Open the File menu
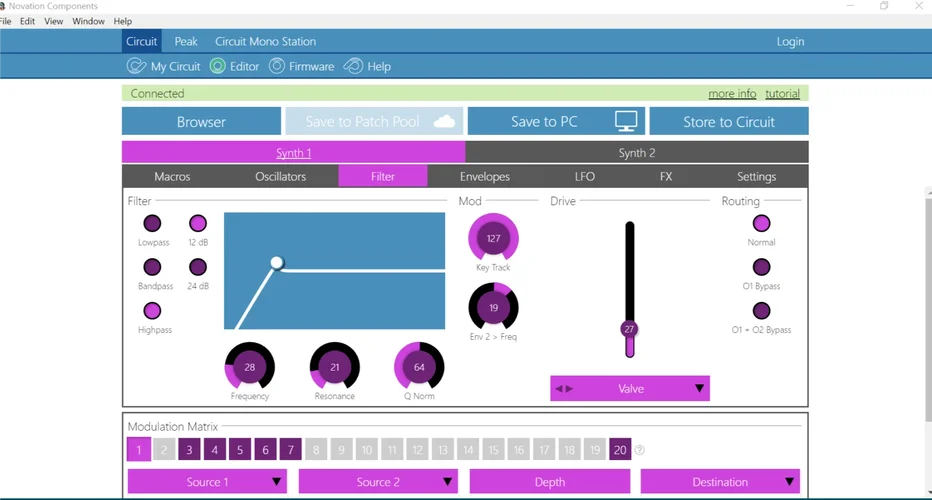This screenshot has height=500, width=932. click(x=5, y=21)
